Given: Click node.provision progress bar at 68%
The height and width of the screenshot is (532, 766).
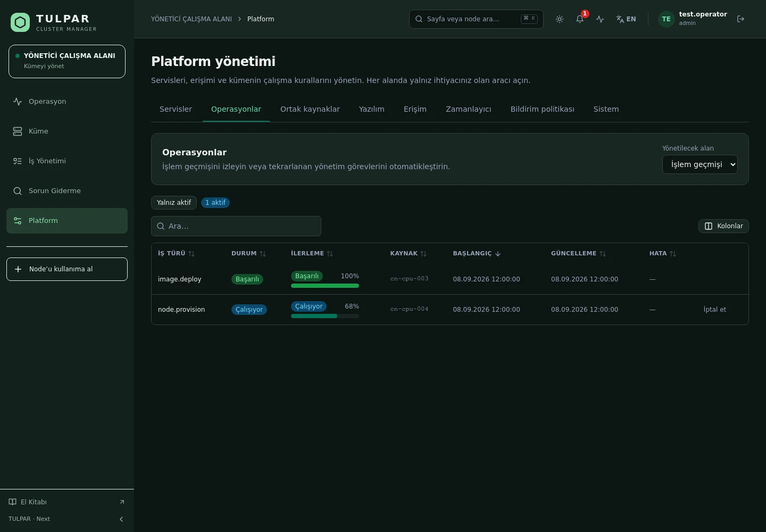Looking at the screenshot, I should pyautogui.click(x=325, y=316).
